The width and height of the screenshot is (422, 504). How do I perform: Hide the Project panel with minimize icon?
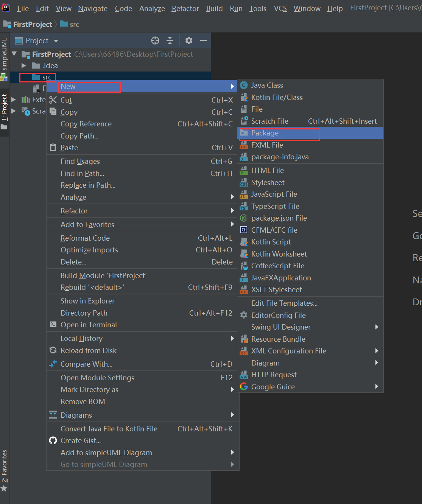tap(204, 40)
